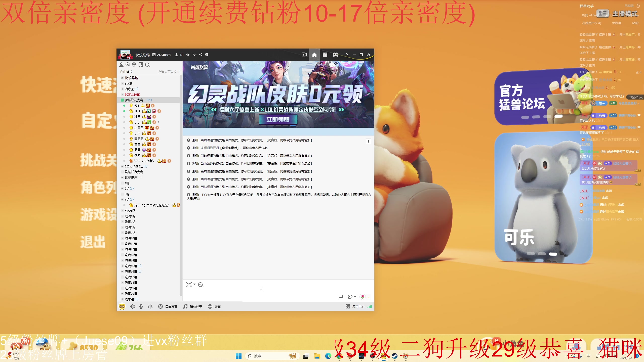
Task: Toggle 录音 recording
Action: click(214, 306)
